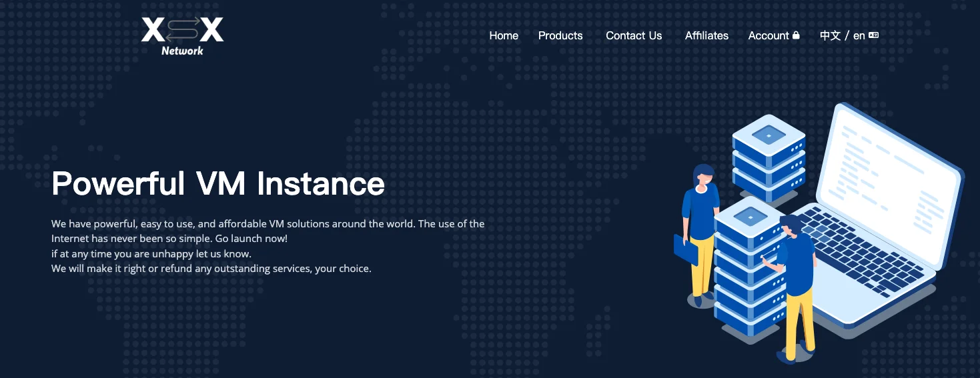This screenshot has height=378, width=980.
Task: Open the Account menu
Action: coord(774,36)
